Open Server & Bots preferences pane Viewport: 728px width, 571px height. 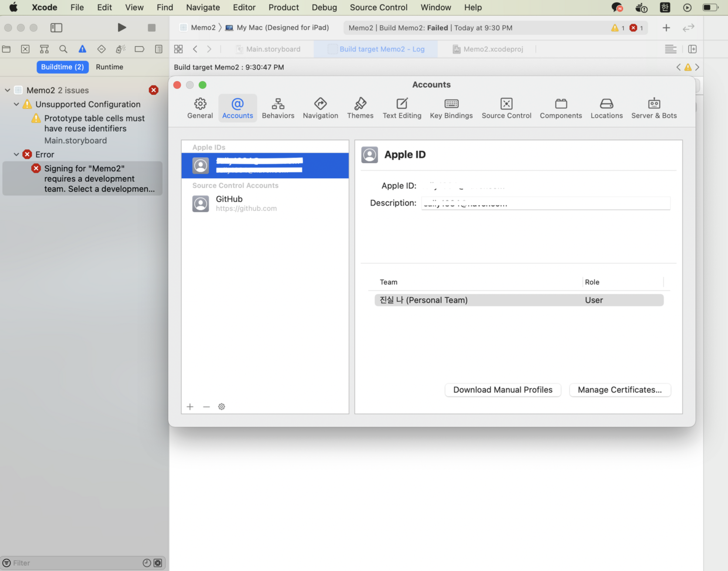pyautogui.click(x=653, y=108)
